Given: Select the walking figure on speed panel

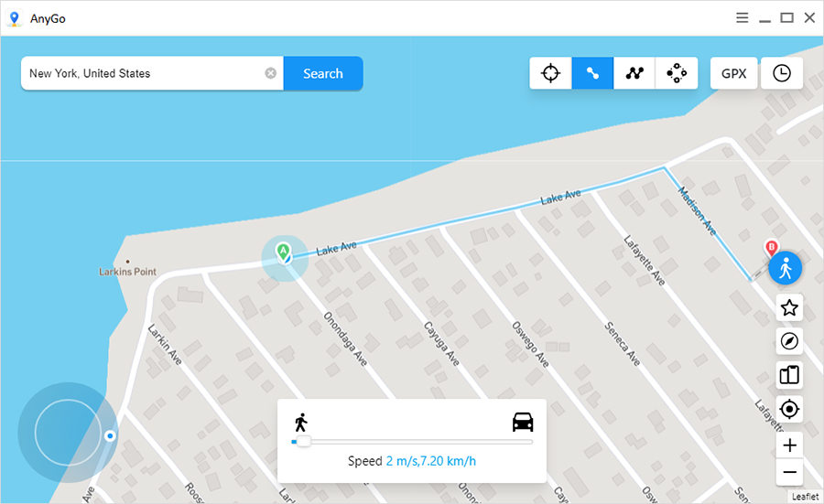Looking at the screenshot, I should click(x=300, y=423).
